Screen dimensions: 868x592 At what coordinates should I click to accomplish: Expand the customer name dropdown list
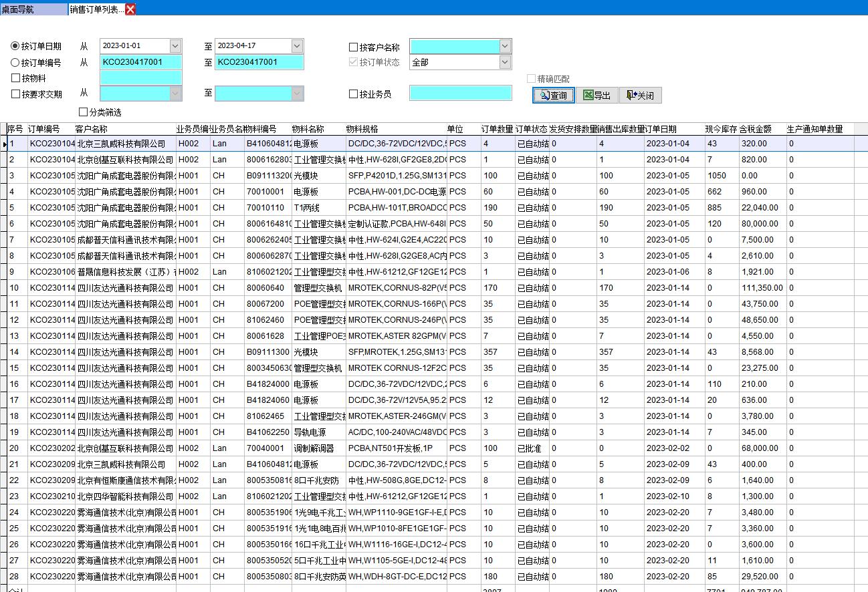[x=505, y=46]
